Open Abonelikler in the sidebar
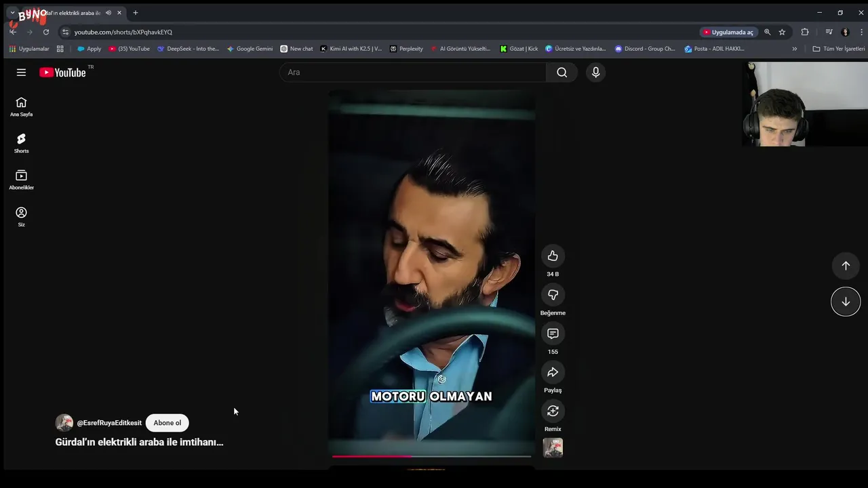 point(21,180)
